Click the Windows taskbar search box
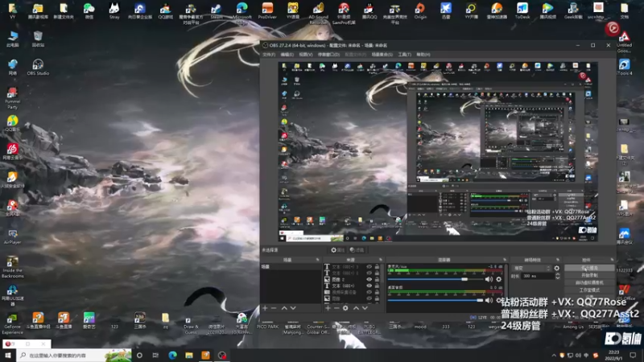 pos(74,355)
